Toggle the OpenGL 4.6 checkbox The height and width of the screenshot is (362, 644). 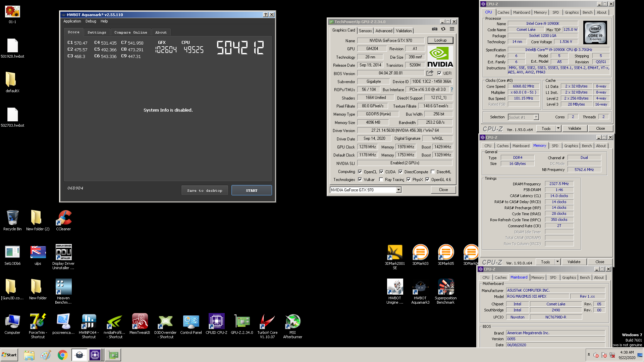427,179
